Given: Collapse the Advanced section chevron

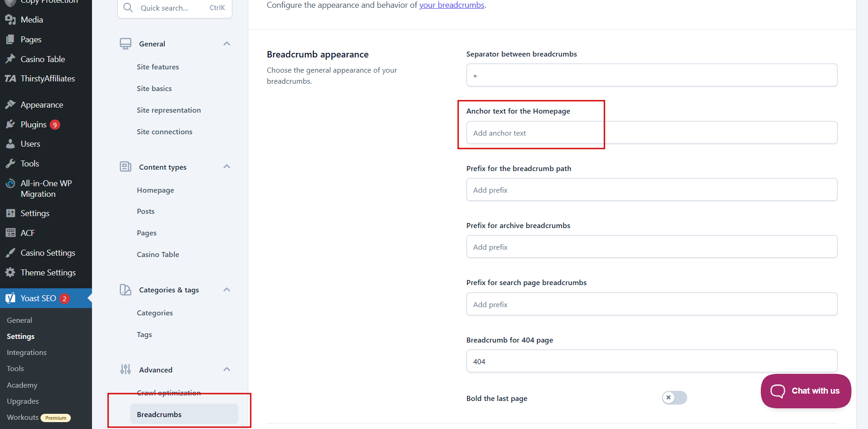Looking at the screenshot, I should [x=226, y=370].
